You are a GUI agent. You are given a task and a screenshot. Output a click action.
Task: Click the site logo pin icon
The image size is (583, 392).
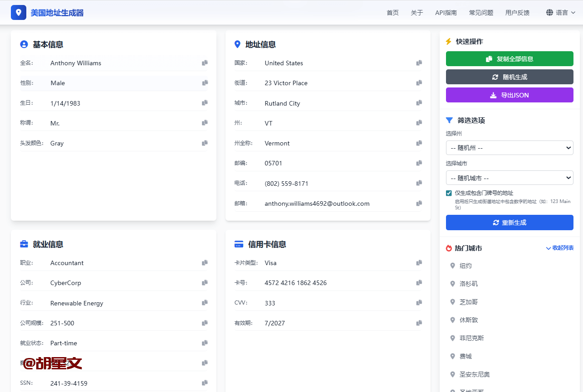coord(19,13)
